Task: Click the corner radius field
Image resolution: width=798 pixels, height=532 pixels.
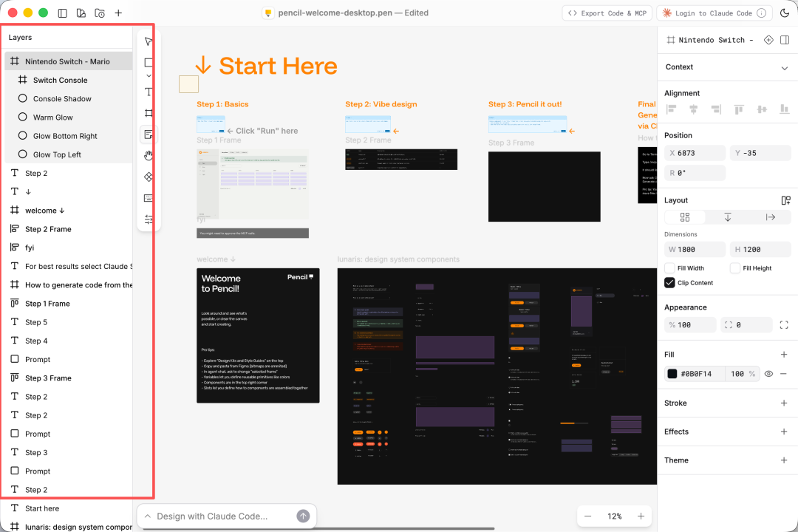Action: (746, 325)
